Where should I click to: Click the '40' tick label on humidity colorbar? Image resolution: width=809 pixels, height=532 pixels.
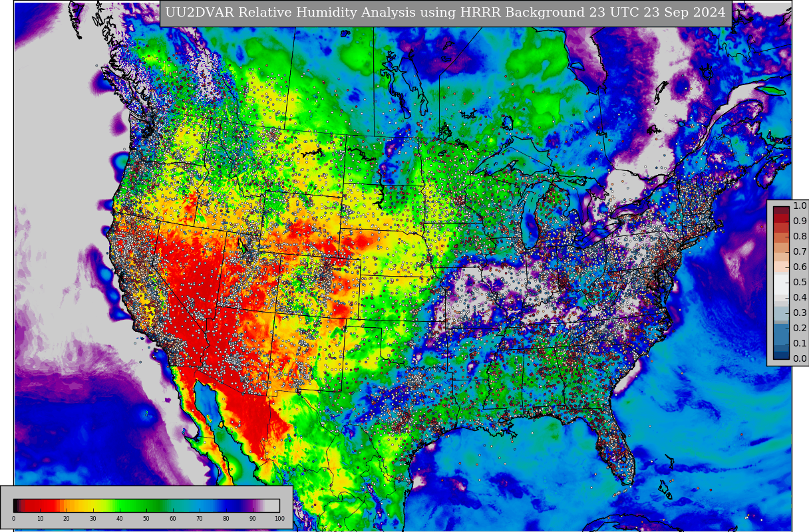pos(120,519)
